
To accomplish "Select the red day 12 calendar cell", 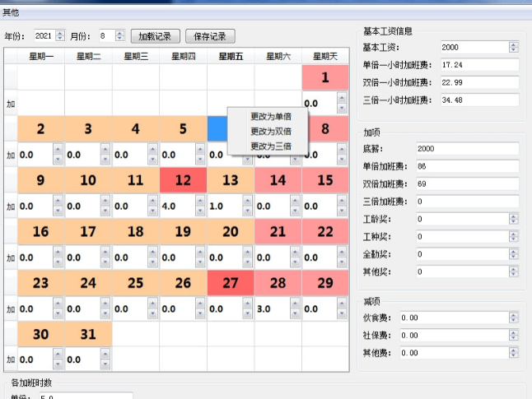I will pos(183,180).
